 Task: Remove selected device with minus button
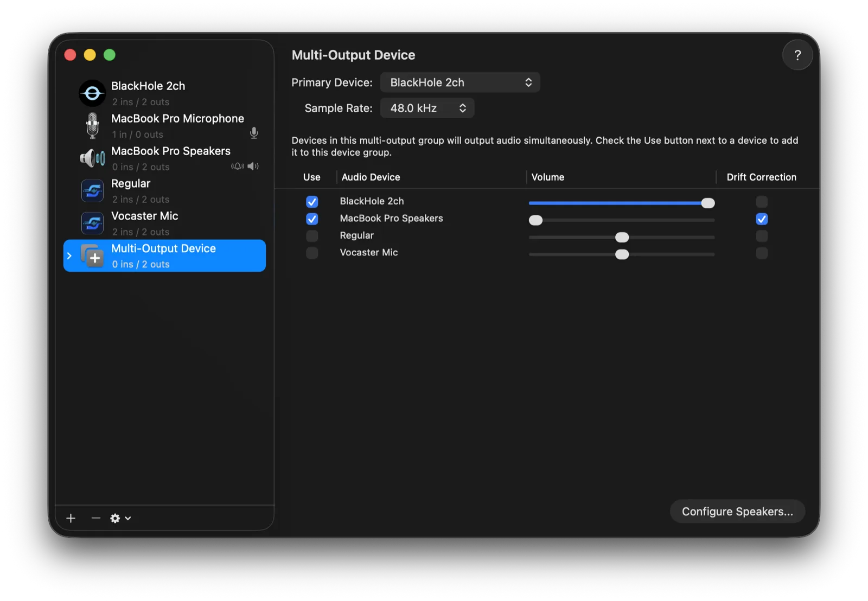(95, 518)
